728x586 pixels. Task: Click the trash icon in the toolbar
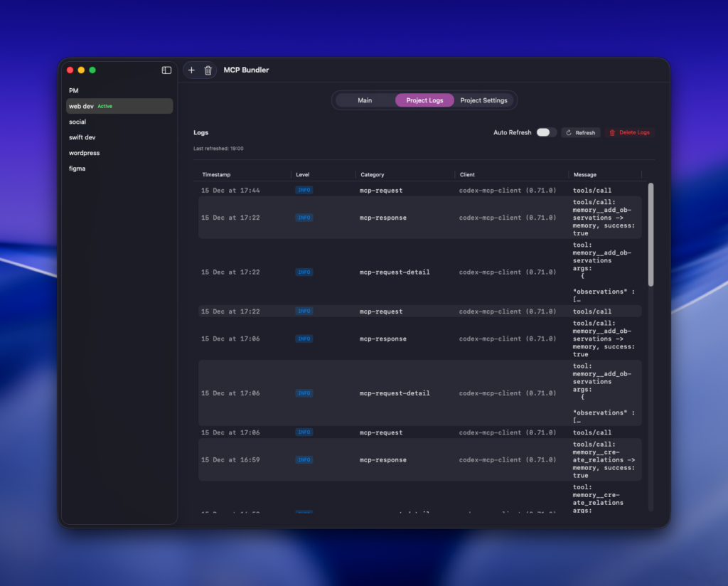tap(208, 70)
